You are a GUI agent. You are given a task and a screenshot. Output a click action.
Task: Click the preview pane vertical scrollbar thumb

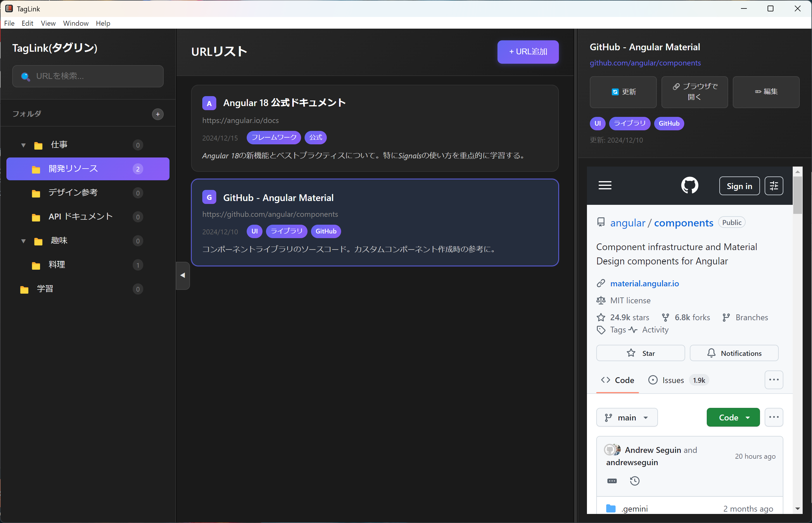(797, 195)
